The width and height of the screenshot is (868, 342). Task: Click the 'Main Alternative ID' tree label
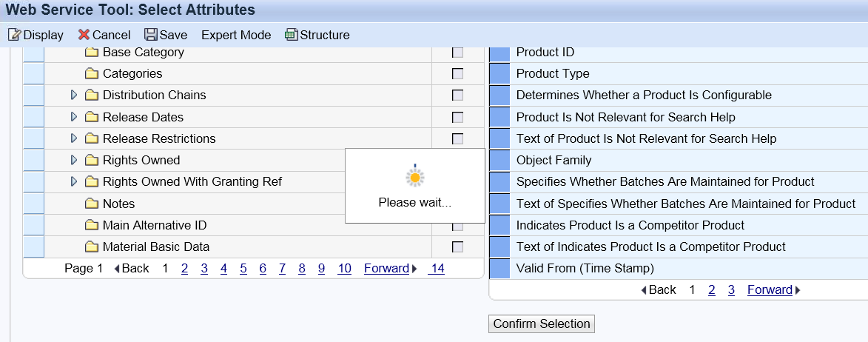(155, 225)
